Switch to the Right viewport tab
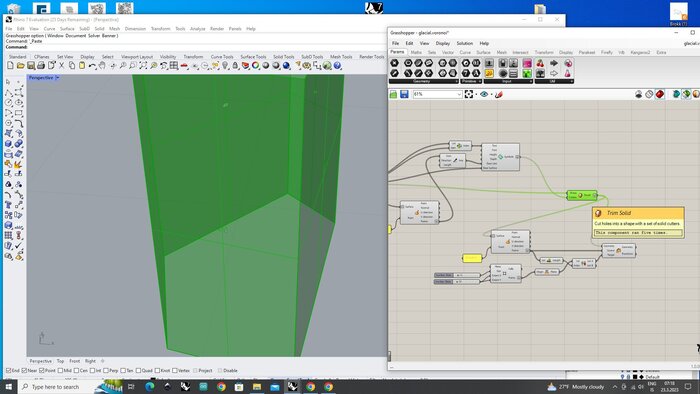 click(90, 361)
